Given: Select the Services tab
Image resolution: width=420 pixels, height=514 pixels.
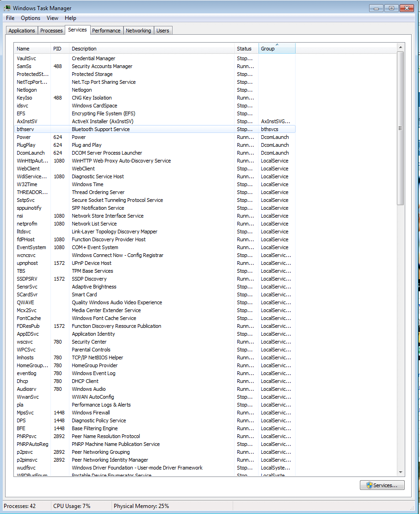Looking at the screenshot, I should coord(78,30).
